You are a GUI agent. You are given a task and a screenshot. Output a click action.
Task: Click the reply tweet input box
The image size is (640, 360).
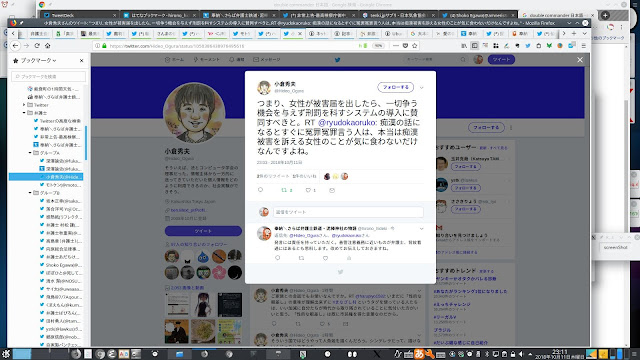tap(348, 212)
